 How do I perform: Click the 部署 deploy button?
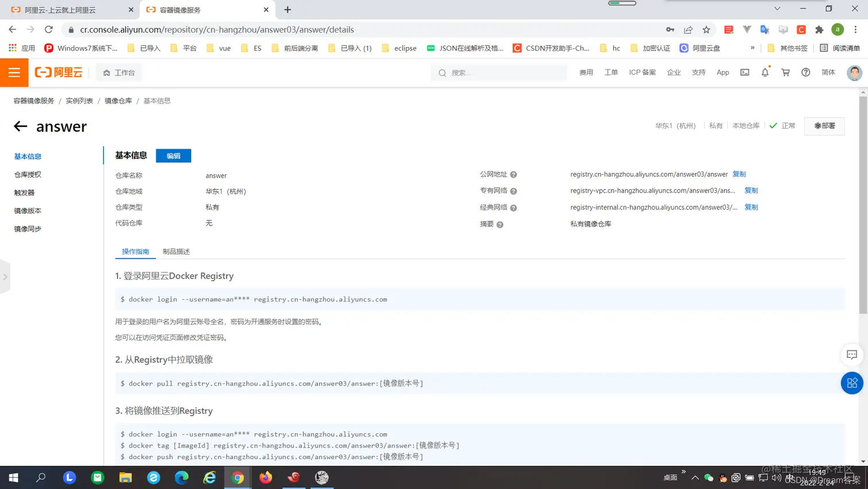[x=824, y=126]
